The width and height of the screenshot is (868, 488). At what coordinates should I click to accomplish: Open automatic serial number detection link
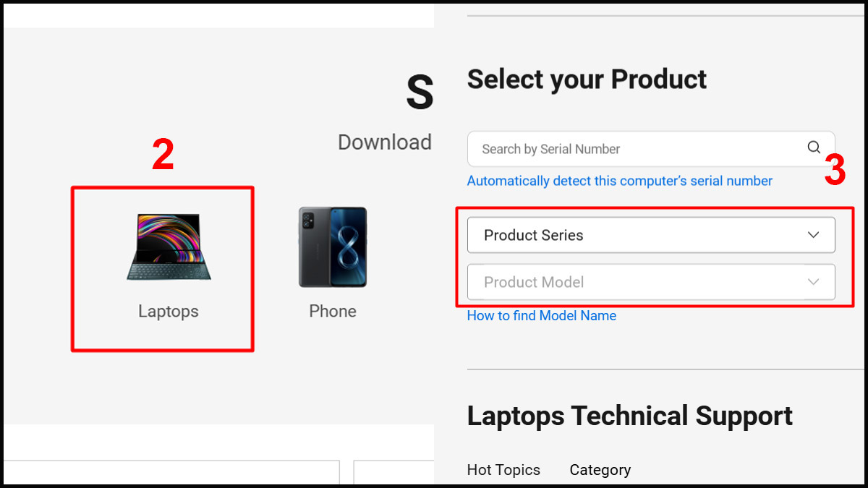tap(620, 180)
